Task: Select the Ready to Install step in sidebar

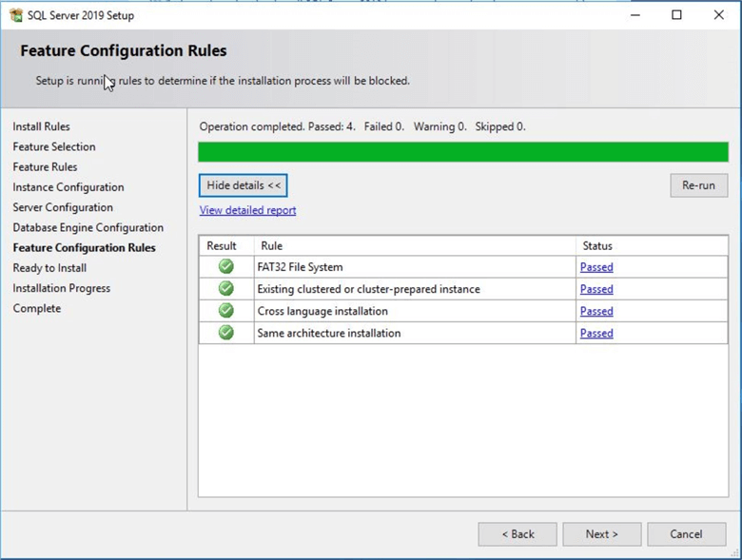Action: pos(49,268)
